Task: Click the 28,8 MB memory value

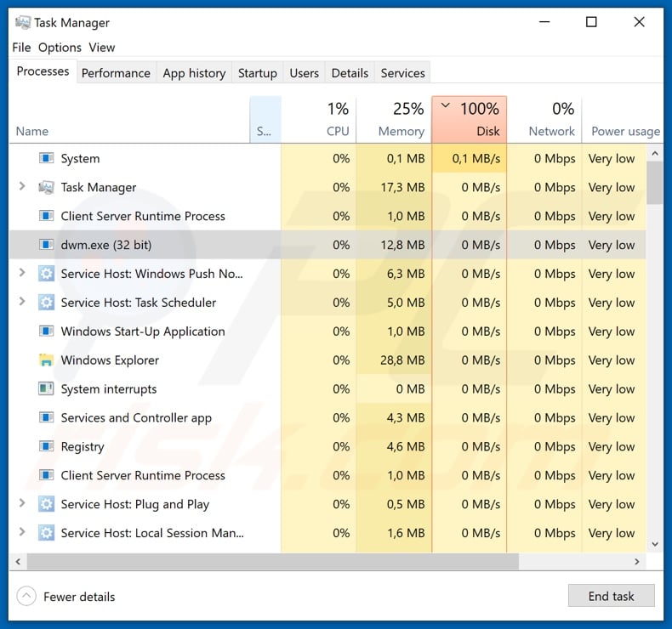Action: click(x=402, y=360)
